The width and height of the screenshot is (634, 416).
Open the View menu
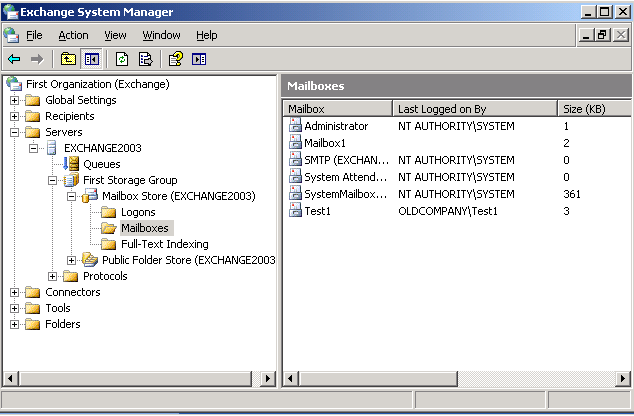pyautogui.click(x=115, y=35)
